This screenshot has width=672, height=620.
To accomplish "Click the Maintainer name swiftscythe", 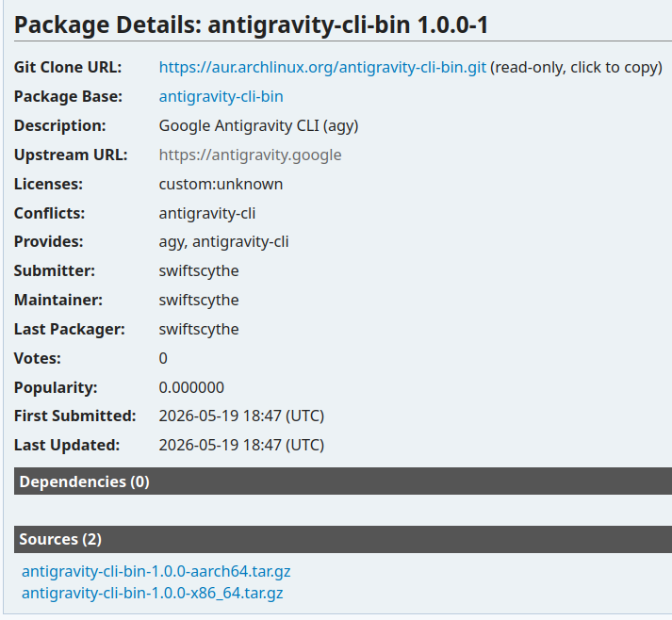I will 199,300.
